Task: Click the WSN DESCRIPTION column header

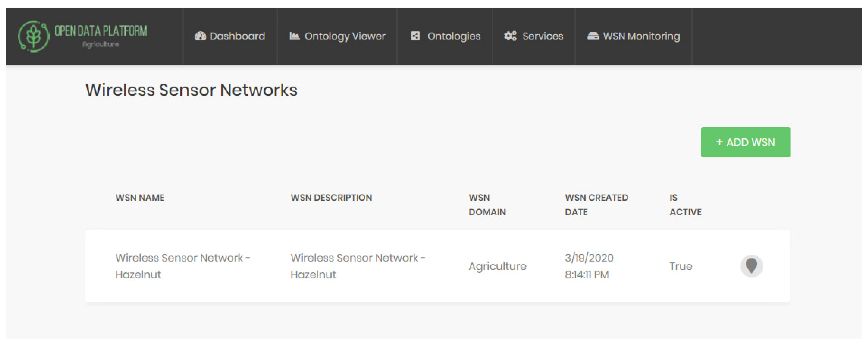Action: 331,198
